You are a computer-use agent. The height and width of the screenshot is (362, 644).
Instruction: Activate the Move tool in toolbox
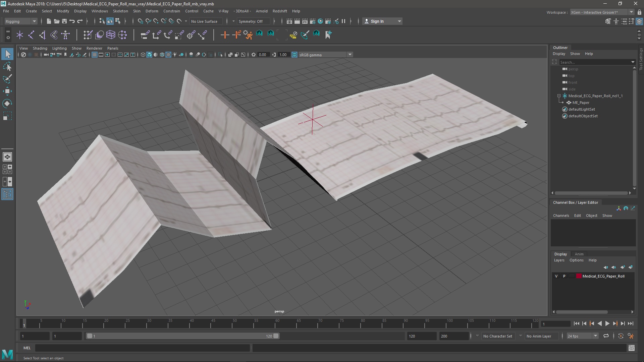(7, 91)
